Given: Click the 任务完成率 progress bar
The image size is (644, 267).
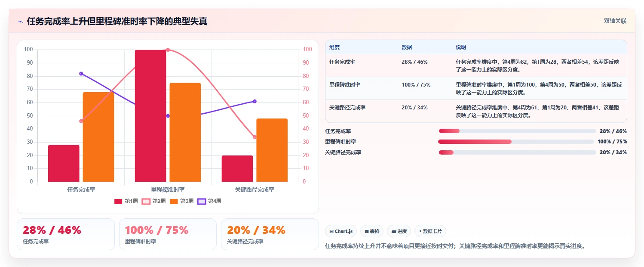Looking at the screenshot, I should pos(517,131).
